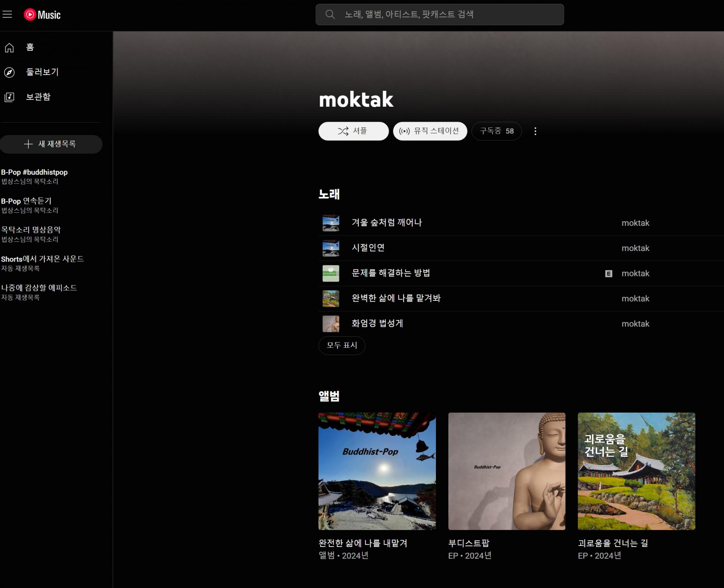Play song thumbnail for 겨울 숲처럼 깨어나
724x588 pixels.
tap(331, 223)
